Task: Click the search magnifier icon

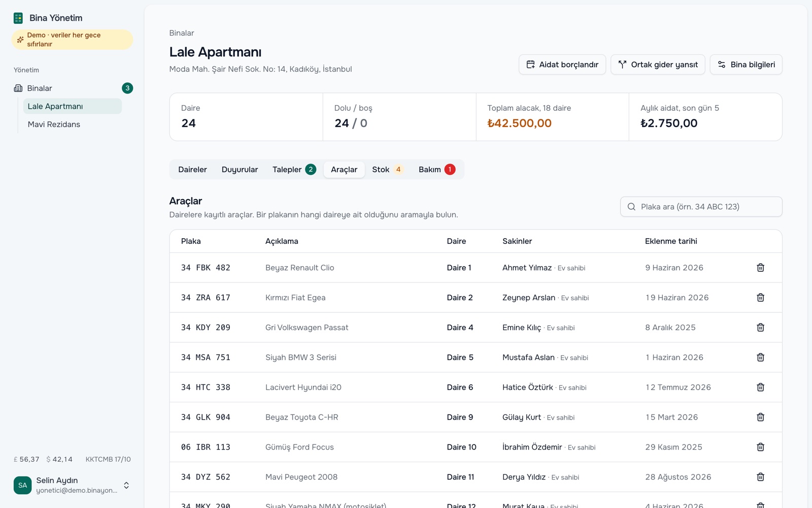Action: point(631,207)
